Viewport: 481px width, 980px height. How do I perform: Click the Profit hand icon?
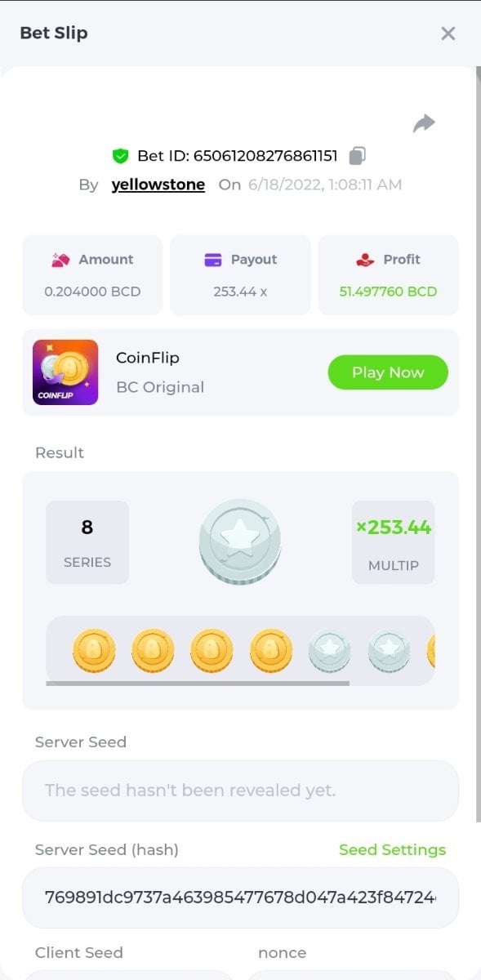tap(365, 260)
